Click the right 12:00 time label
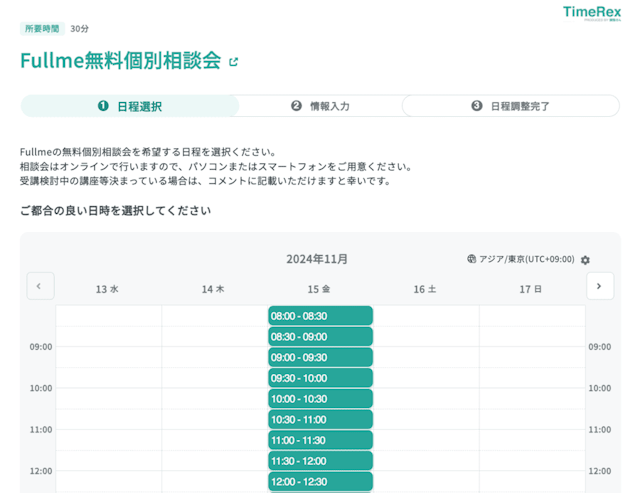640x493 pixels. tap(600, 471)
